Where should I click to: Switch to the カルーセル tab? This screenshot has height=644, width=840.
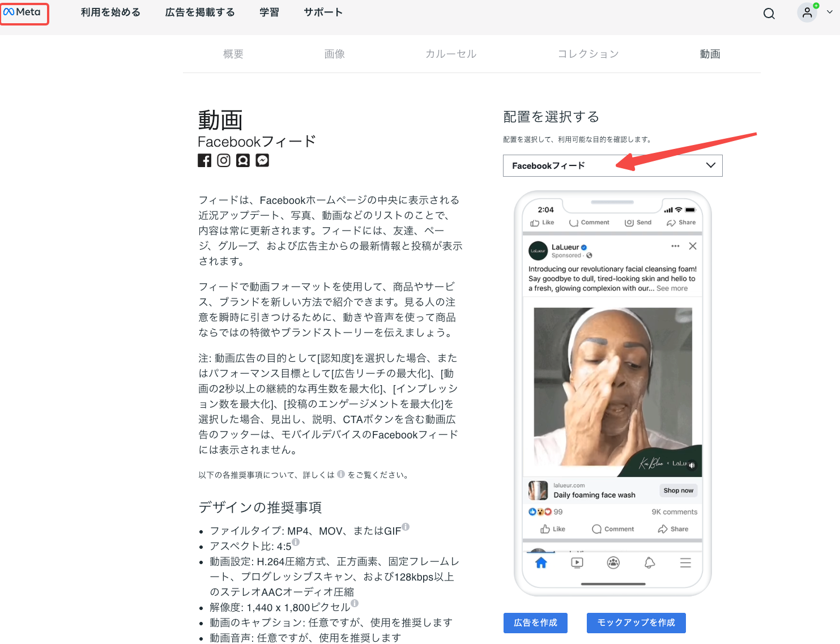(x=451, y=54)
